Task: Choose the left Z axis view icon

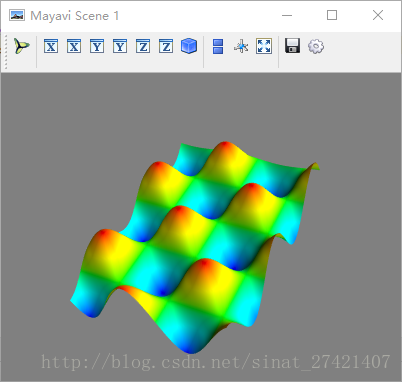Action: 143,46
